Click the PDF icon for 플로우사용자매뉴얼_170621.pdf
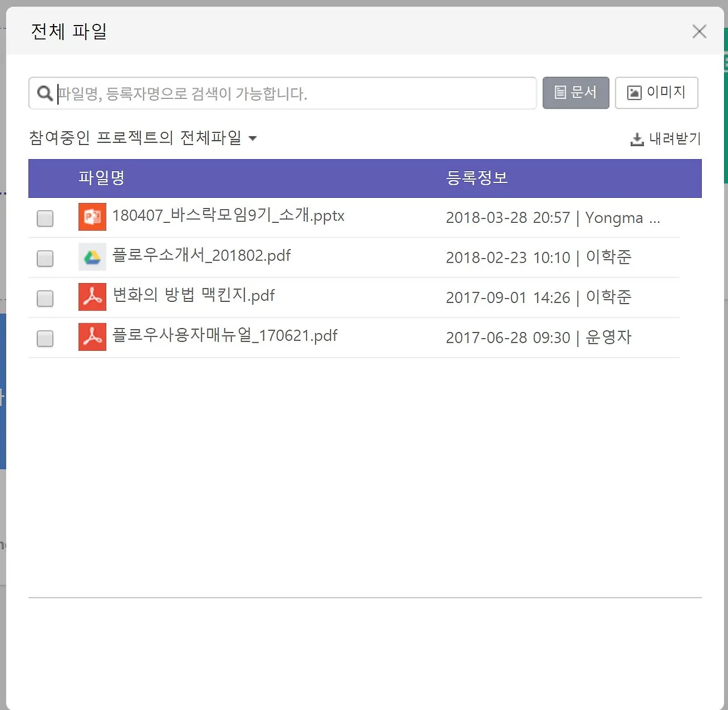This screenshot has height=710, width=728. (x=92, y=337)
